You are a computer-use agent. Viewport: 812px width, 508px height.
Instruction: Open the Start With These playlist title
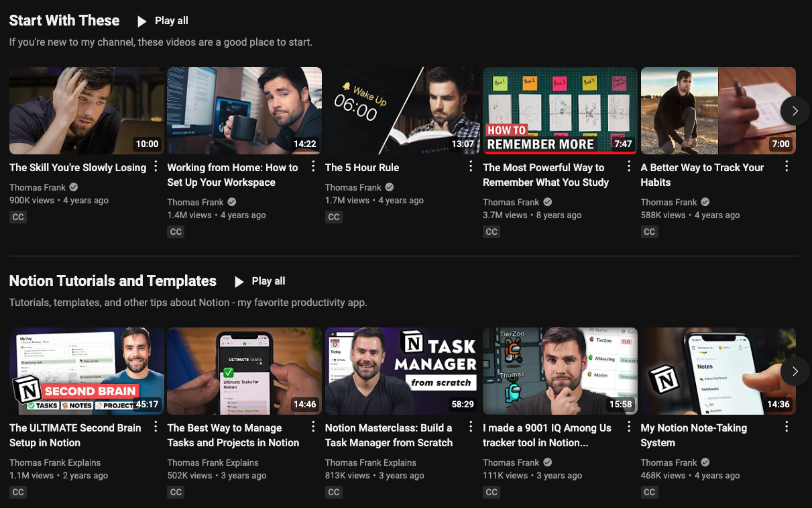coord(64,21)
